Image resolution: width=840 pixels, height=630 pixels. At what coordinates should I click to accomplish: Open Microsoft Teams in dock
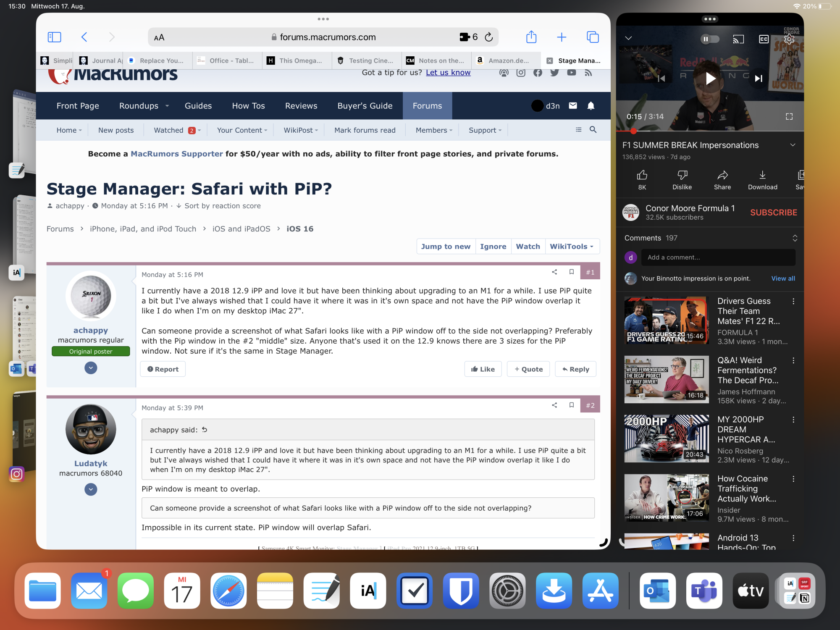[x=704, y=591]
